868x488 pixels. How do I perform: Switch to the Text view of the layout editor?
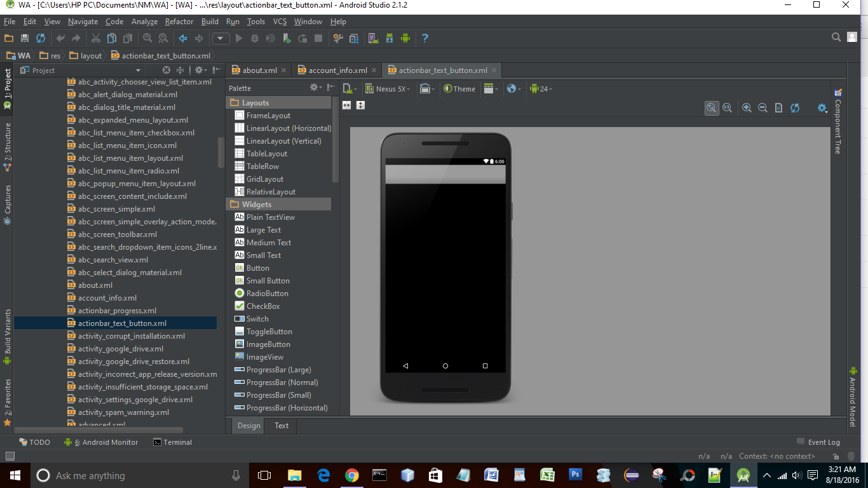280,426
